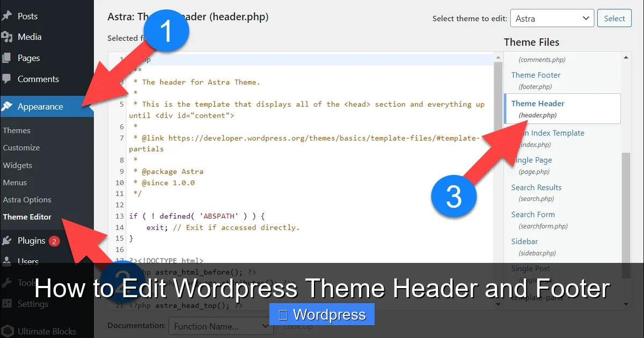This screenshot has height=338, width=644.
Task: Go to Themes submenu item
Action: [x=17, y=130]
